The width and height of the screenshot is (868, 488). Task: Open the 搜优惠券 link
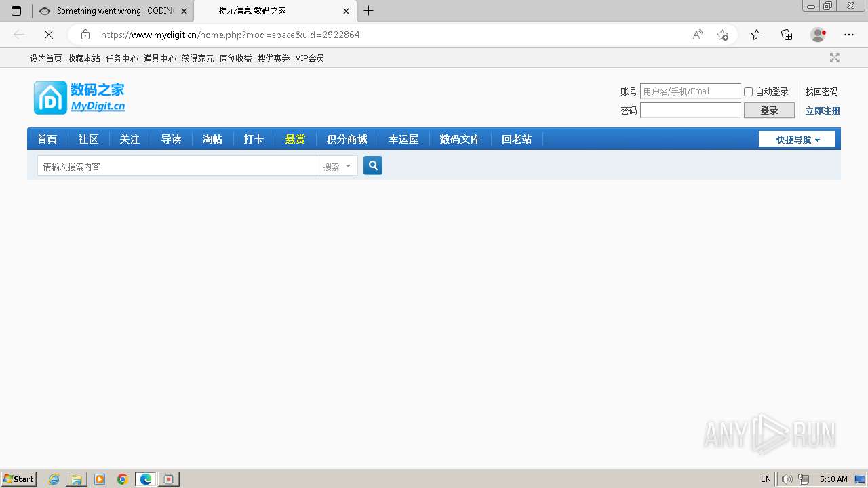point(273,58)
